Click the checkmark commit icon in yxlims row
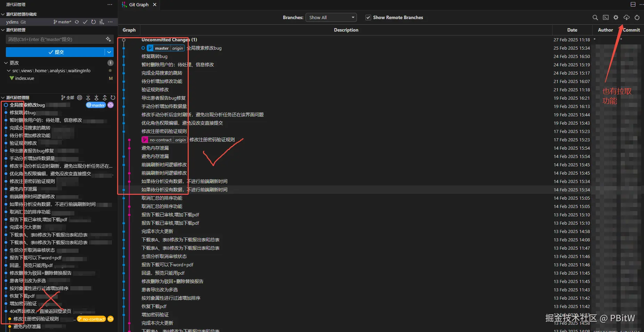The image size is (644, 332). 85,22
